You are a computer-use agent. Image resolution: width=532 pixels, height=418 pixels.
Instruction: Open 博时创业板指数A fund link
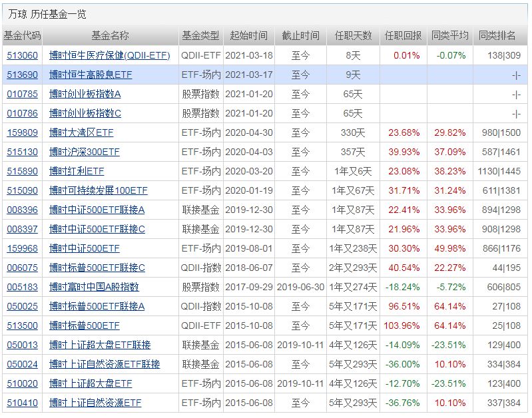pyautogui.click(x=85, y=94)
